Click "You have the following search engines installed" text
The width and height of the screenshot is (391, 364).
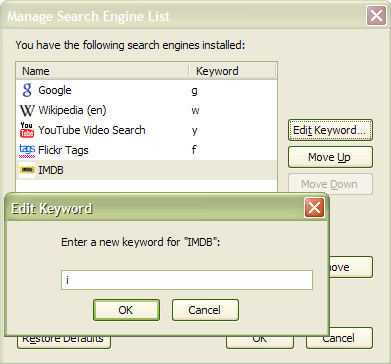tap(130, 45)
